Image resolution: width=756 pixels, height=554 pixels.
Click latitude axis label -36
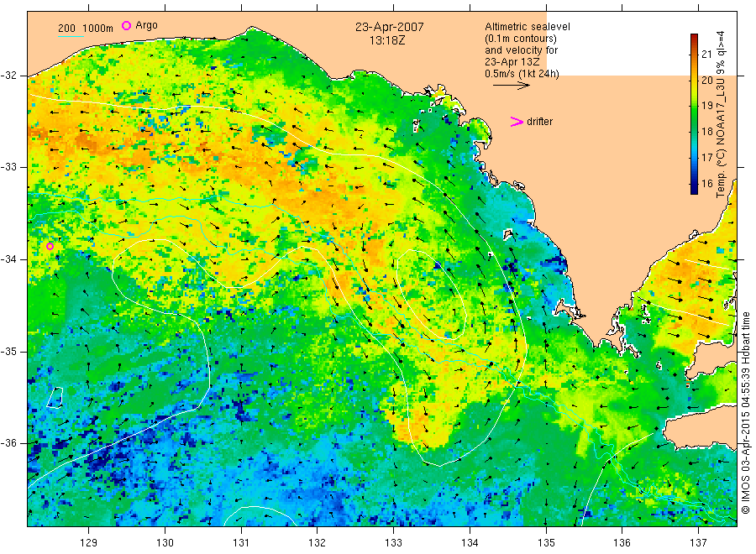(8, 442)
